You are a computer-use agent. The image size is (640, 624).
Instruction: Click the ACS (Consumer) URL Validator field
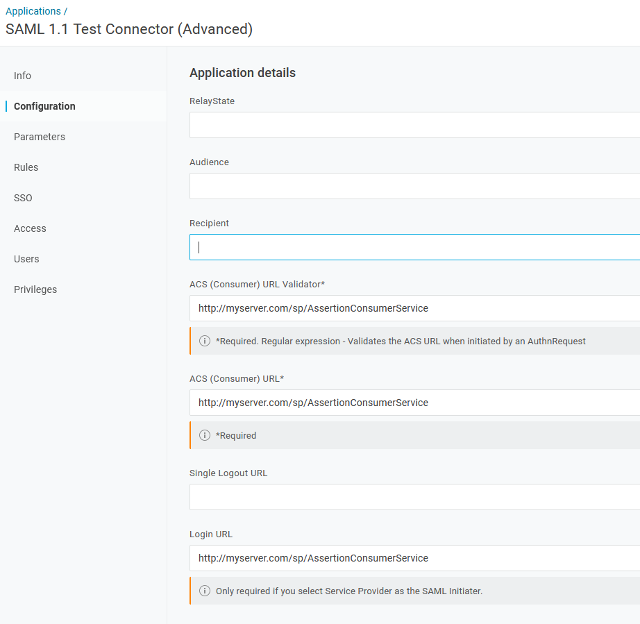click(x=414, y=309)
